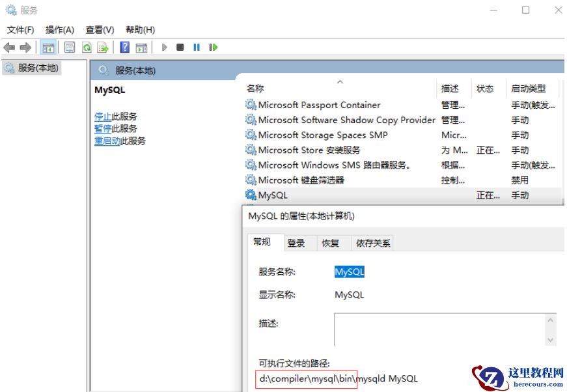Click the Services app icon in title bar
The width and height of the screenshot is (567, 392).
11,10
